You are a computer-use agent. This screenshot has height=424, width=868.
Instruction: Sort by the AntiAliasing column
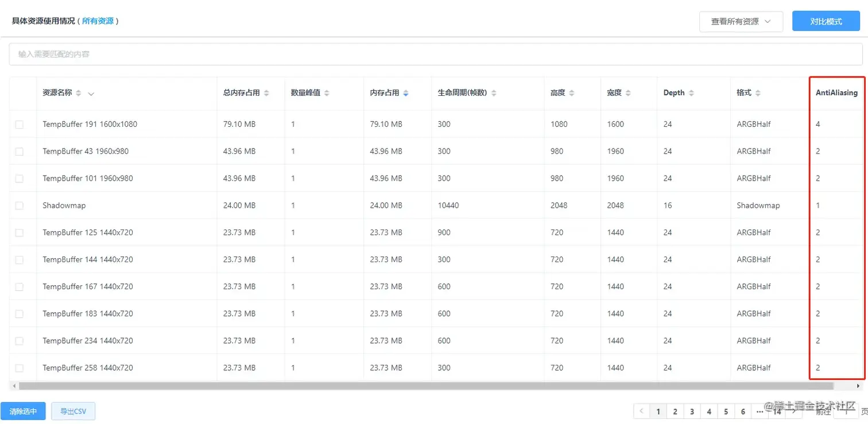pos(837,92)
